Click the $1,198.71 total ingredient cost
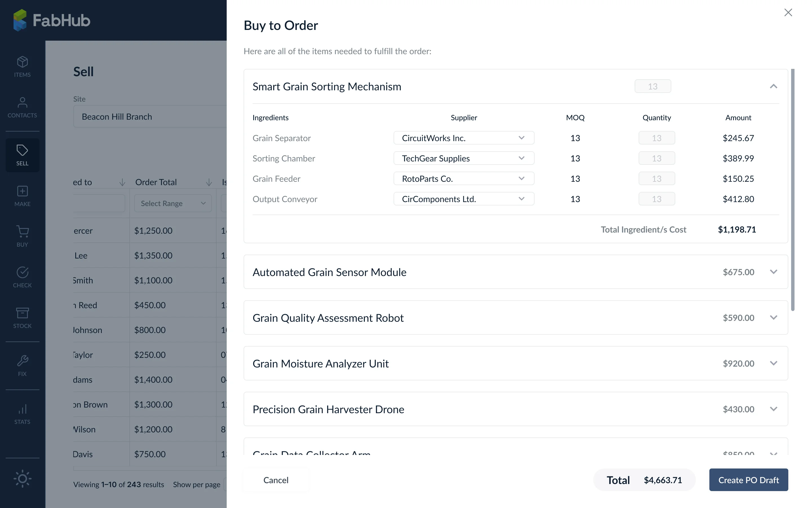 [x=737, y=229]
